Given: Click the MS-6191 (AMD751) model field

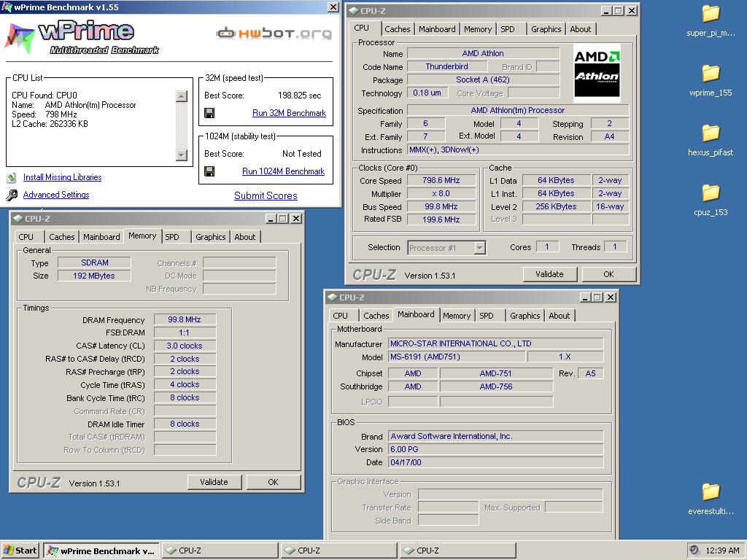Looking at the screenshot, I should click(457, 357).
